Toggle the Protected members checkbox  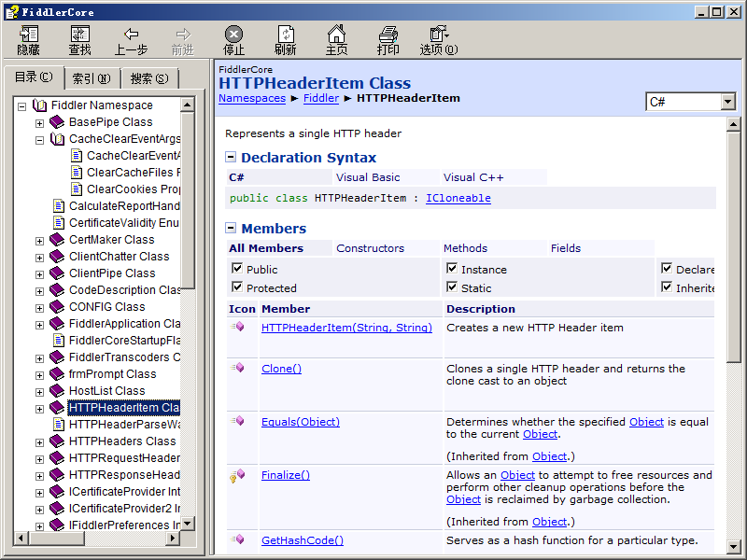tap(237, 287)
